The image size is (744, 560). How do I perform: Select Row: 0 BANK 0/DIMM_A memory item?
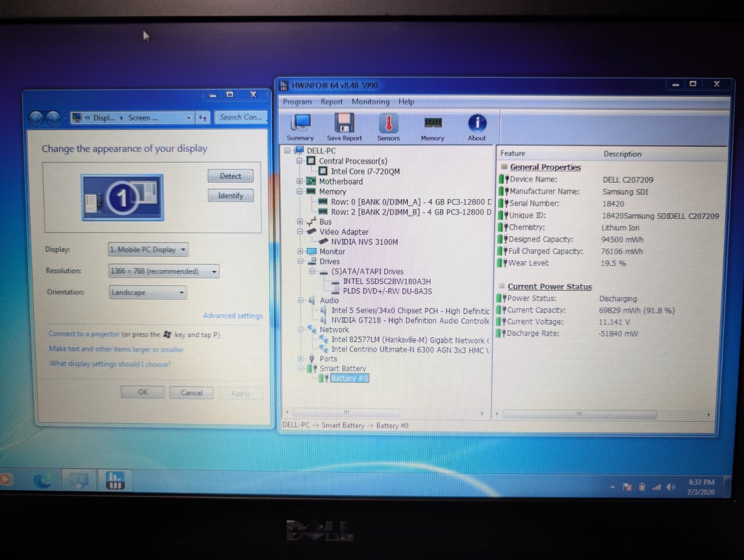(411, 201)
